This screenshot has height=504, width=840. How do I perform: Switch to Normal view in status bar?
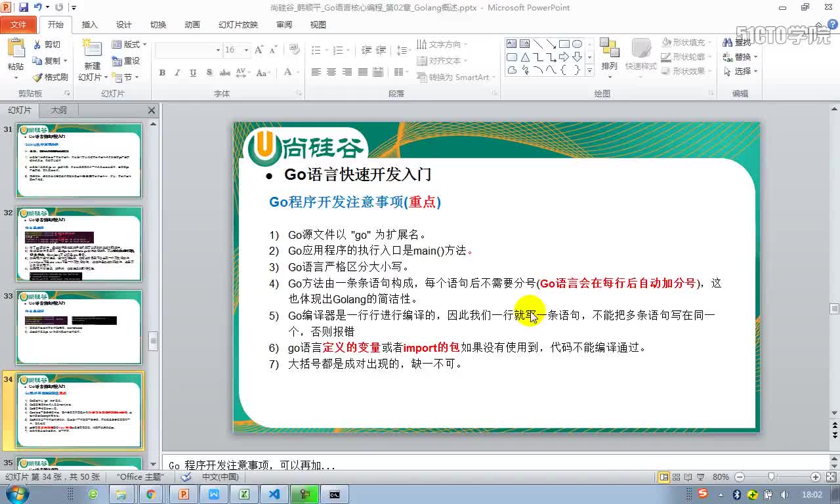(664, 477)
